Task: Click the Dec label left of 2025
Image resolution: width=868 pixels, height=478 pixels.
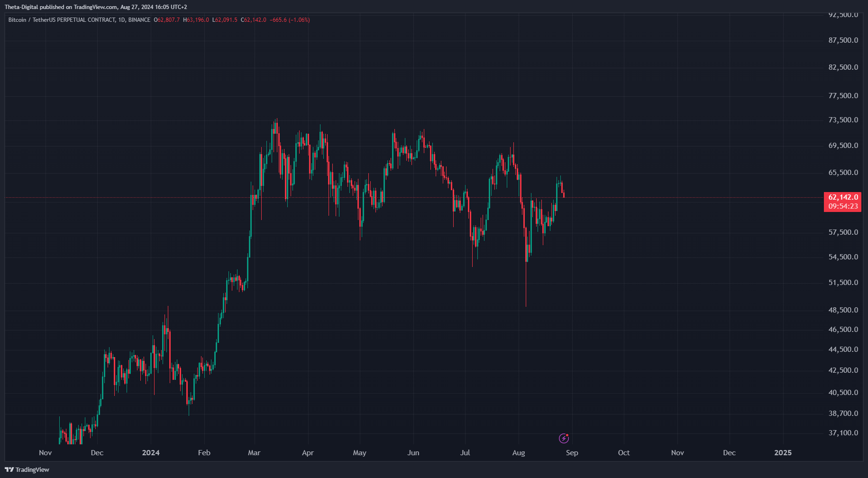Action: pos(729,453)
